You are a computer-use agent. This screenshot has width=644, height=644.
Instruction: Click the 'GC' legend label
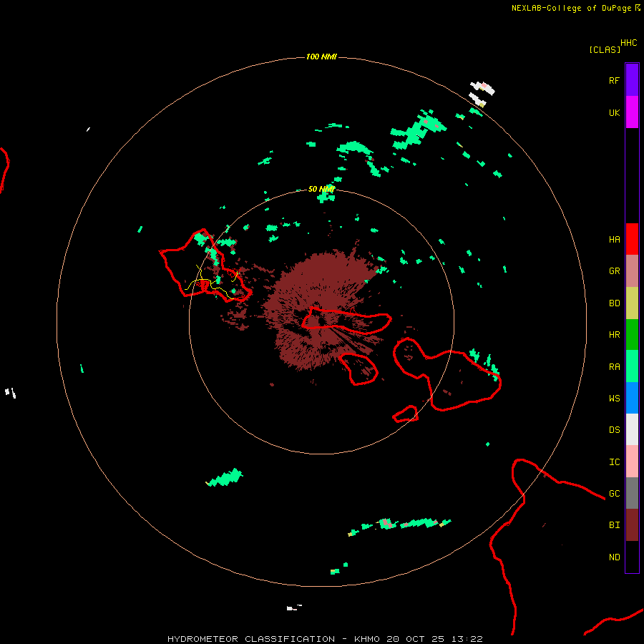click(614, 494)
